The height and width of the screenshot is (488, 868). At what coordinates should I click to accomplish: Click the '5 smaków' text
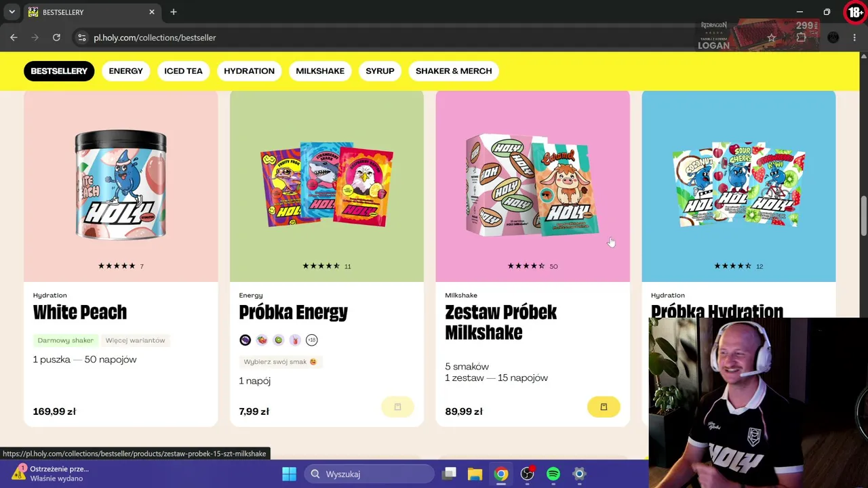467,367
